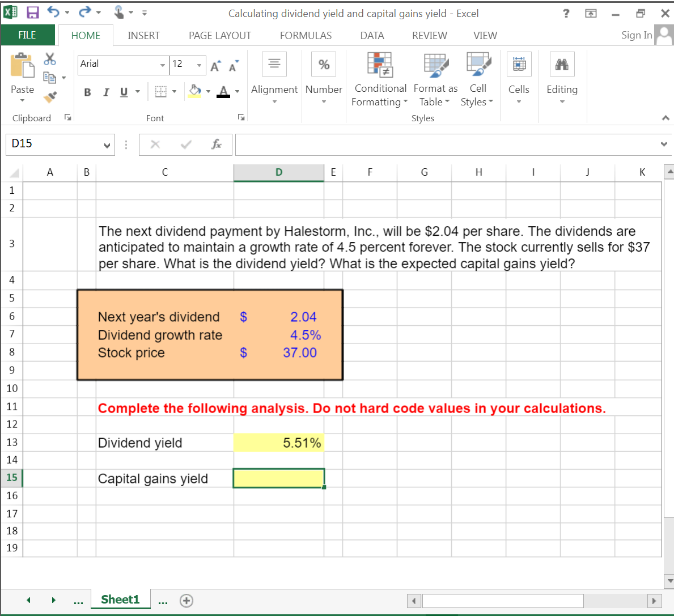674x616 pixels.
Task: Click the Italic formatting icon
Action: (105, 92)
